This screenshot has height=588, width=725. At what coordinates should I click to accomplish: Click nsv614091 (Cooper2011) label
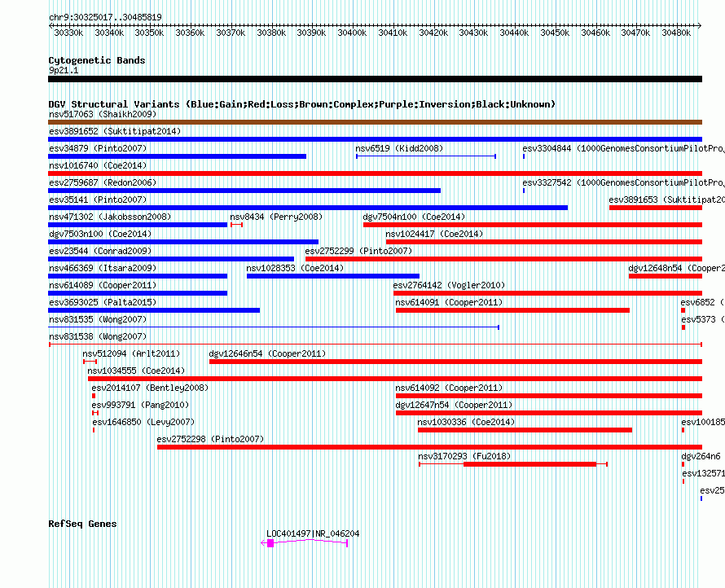(x=449, y=302)
